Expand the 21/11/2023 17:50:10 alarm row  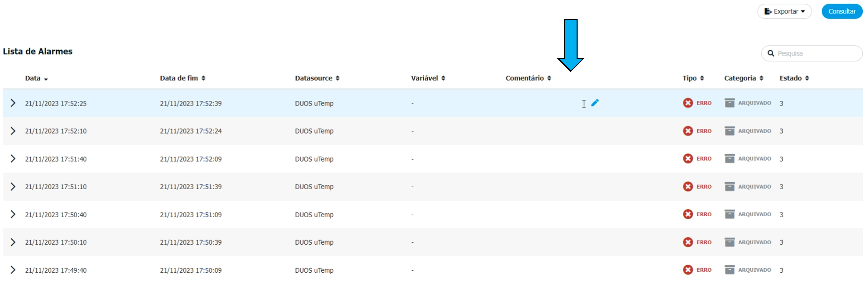(x=13, y=242)
